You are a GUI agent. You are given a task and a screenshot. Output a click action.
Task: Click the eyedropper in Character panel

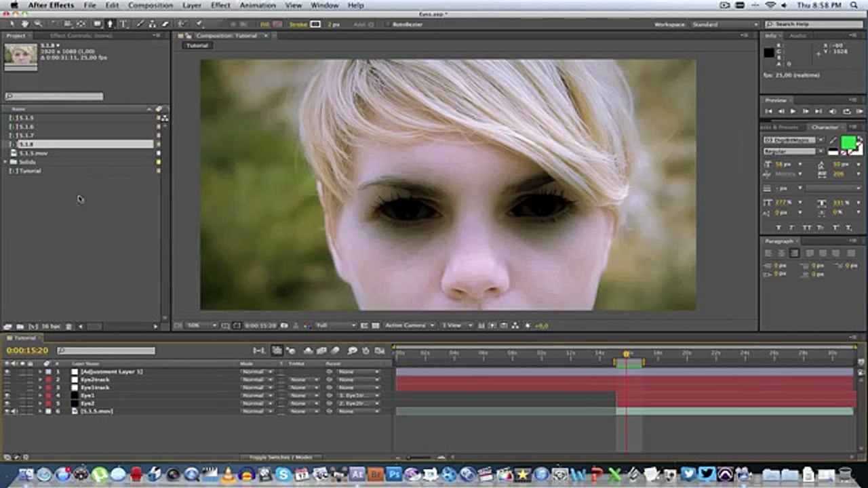(833, 141)
